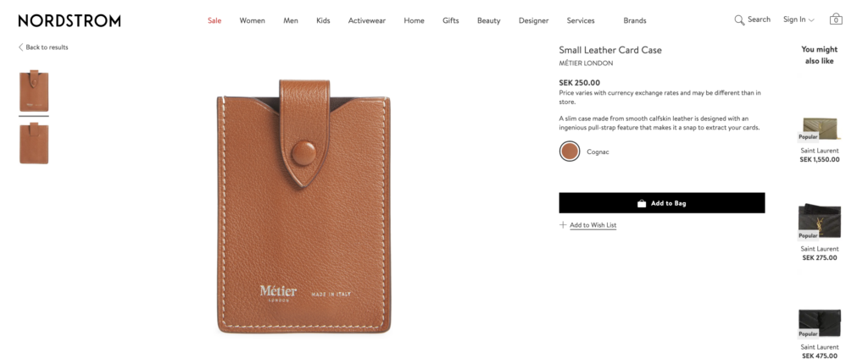868x364 pixels.
Task: Open Saint Laurent SEK 275.00 card holder
Action: pos(820,232)
